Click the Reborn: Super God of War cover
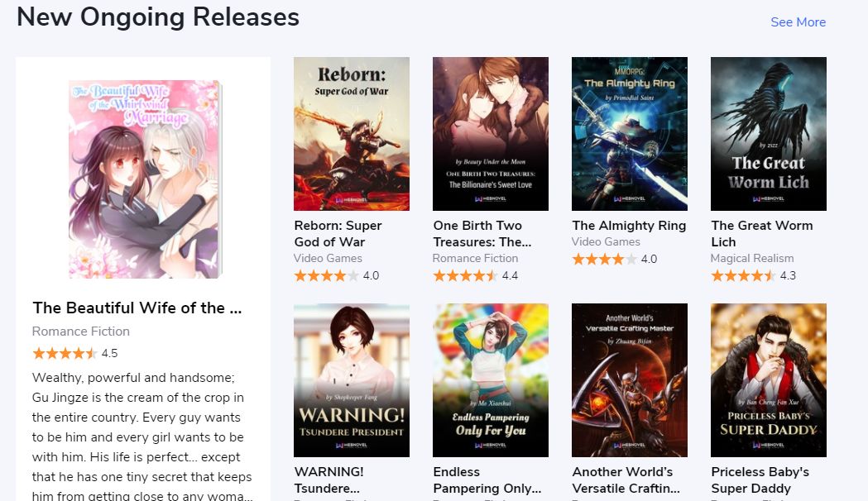 pyautogui.click(x=352, y=134)
